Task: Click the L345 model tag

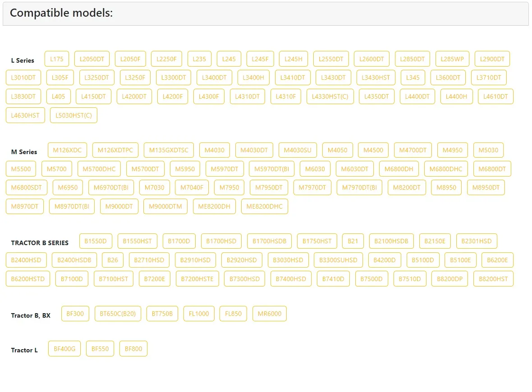Action: [413, 77]
